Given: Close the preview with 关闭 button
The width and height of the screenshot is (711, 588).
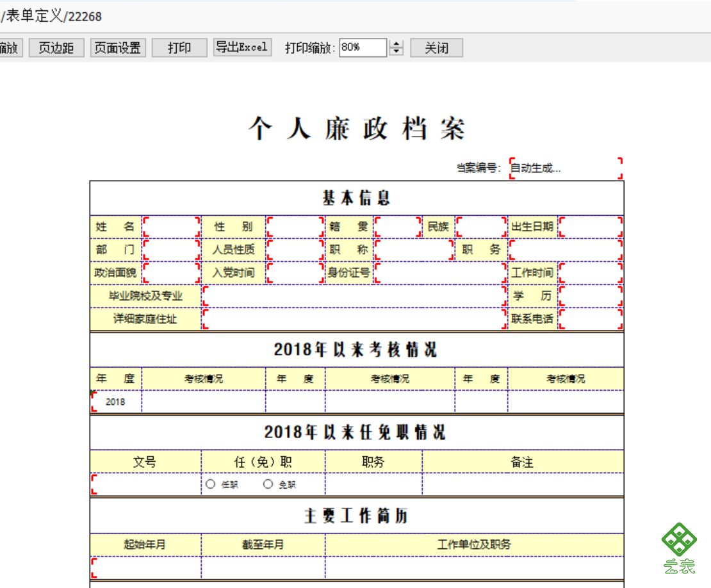Looking at the screenshot, I should tap(436, 47).
